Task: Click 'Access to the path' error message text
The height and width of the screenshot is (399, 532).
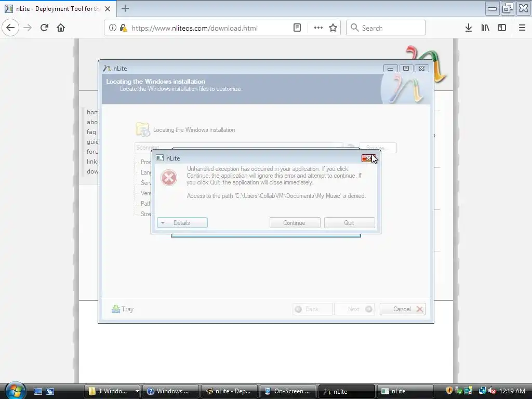Action: [276, 196]
